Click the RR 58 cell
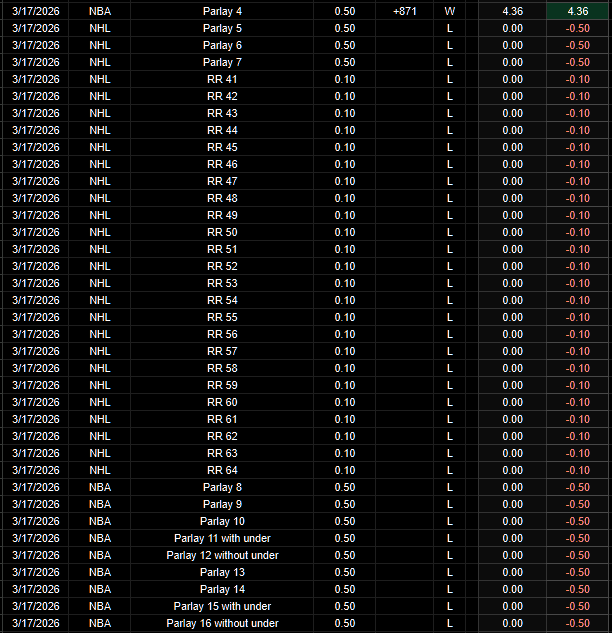612x633 pixels. (x=222, y=368)
